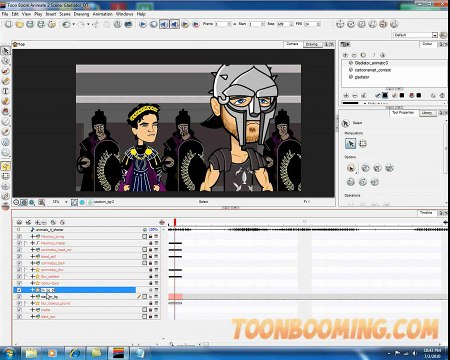
Task: Click the black line colour strip swatch
Action: [x=350, y=103]
